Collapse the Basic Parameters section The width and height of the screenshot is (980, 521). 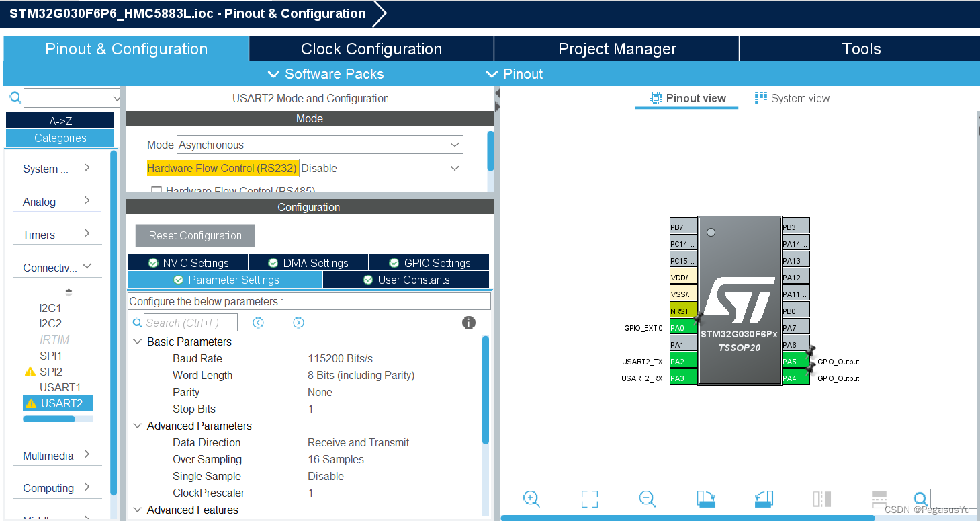[x=138, y=342]
